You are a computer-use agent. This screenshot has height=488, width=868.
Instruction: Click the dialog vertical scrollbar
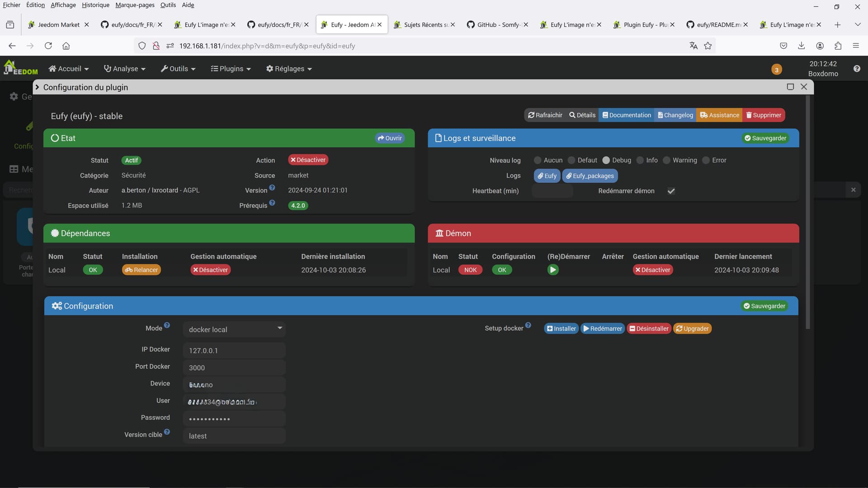[x=808, y=212]
